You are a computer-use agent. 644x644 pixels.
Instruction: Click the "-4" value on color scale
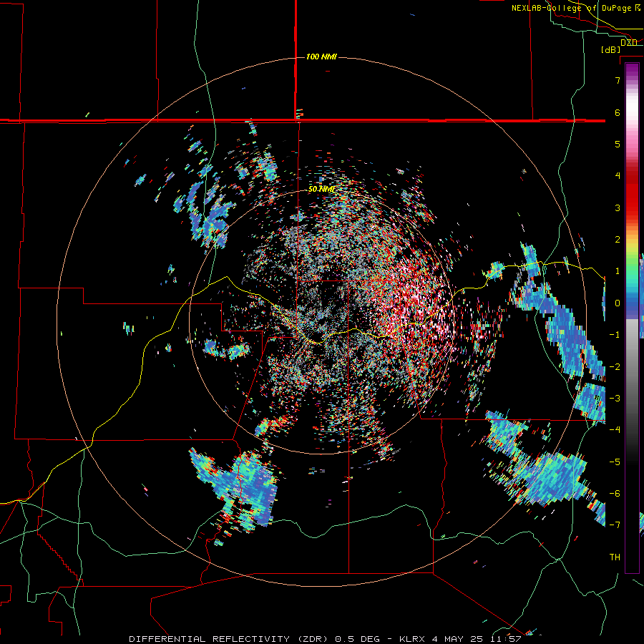(615, 430)
